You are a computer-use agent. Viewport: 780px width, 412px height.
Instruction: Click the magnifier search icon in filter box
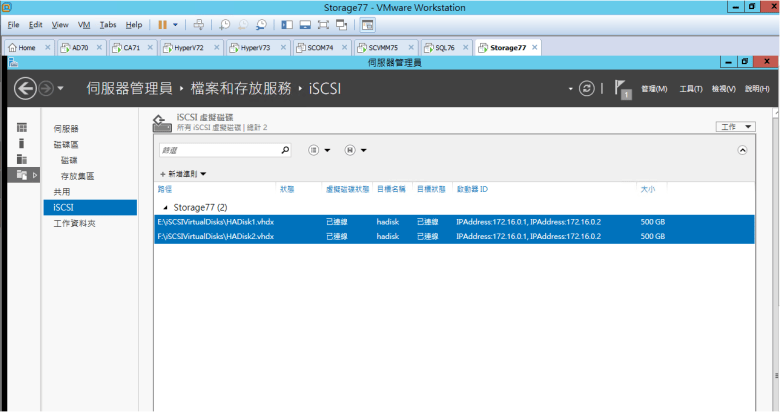pyautogui.click(x=285, y=150)
